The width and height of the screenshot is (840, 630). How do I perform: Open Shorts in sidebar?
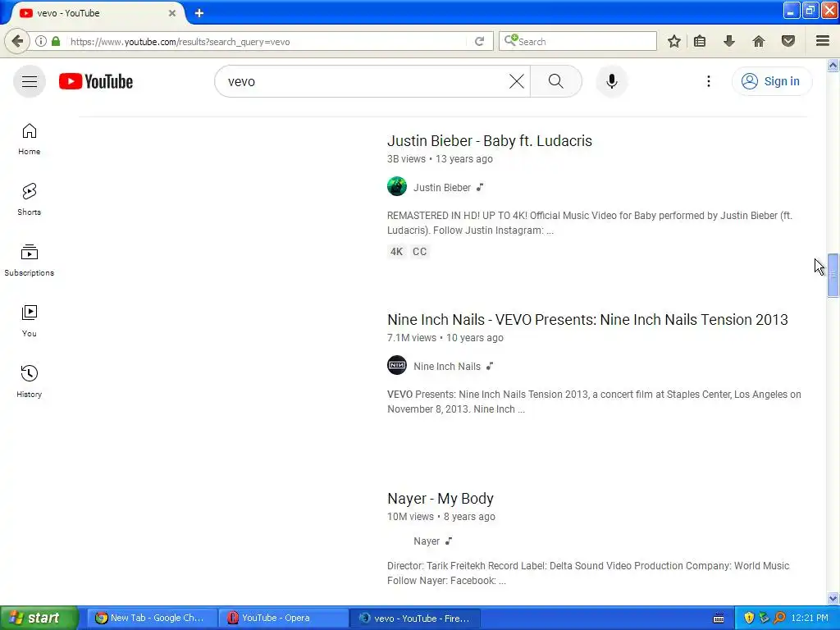click(x=30, y=200)
